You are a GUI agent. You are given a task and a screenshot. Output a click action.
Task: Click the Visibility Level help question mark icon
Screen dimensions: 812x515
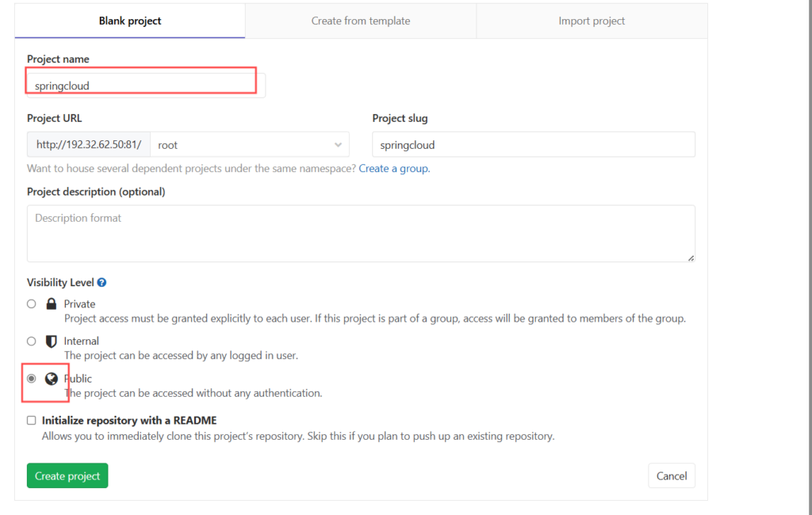pos(101,282)
